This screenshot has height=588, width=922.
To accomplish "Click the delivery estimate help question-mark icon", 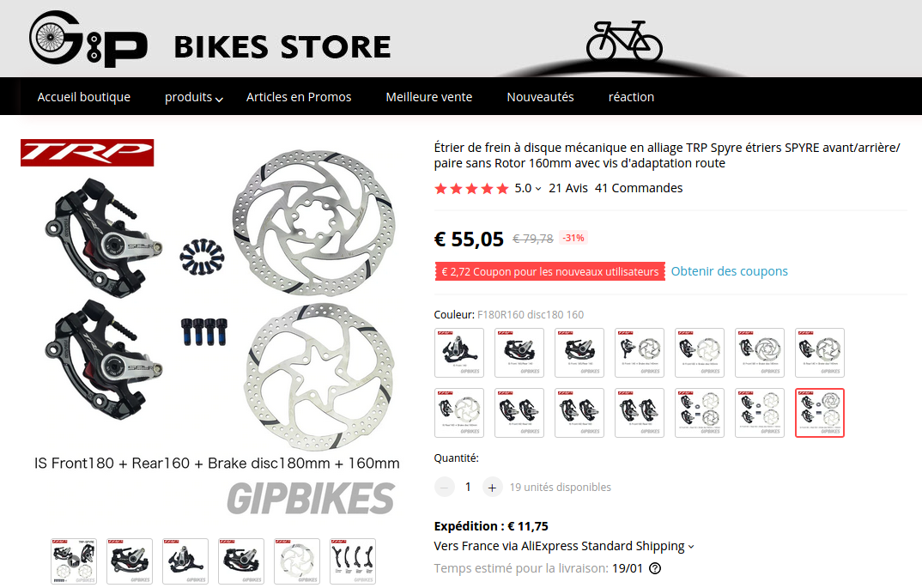I will coord(654,568).
